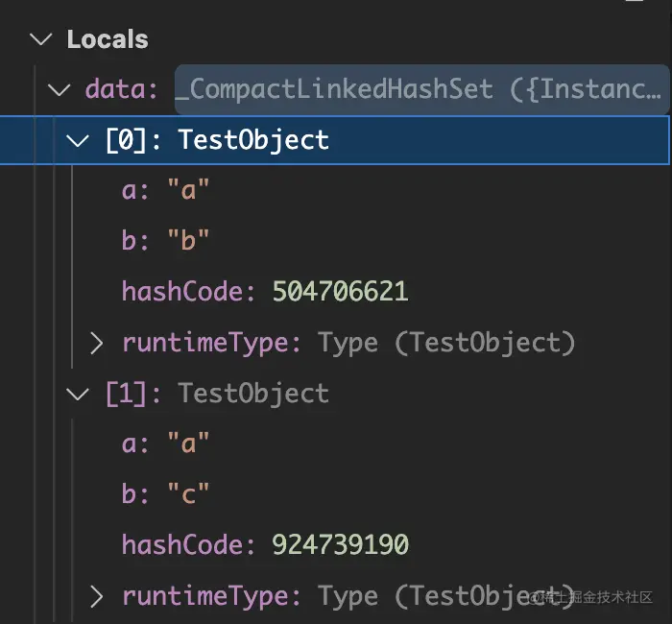Click variable a under item [0]
This screenshot has height=624, width=672.
tap(130, 191)
